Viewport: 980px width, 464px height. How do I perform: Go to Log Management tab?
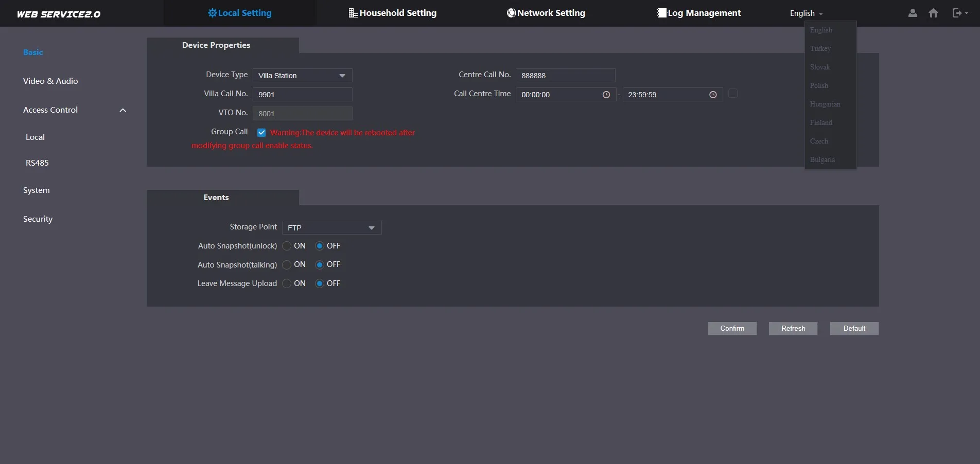(699, 13)
